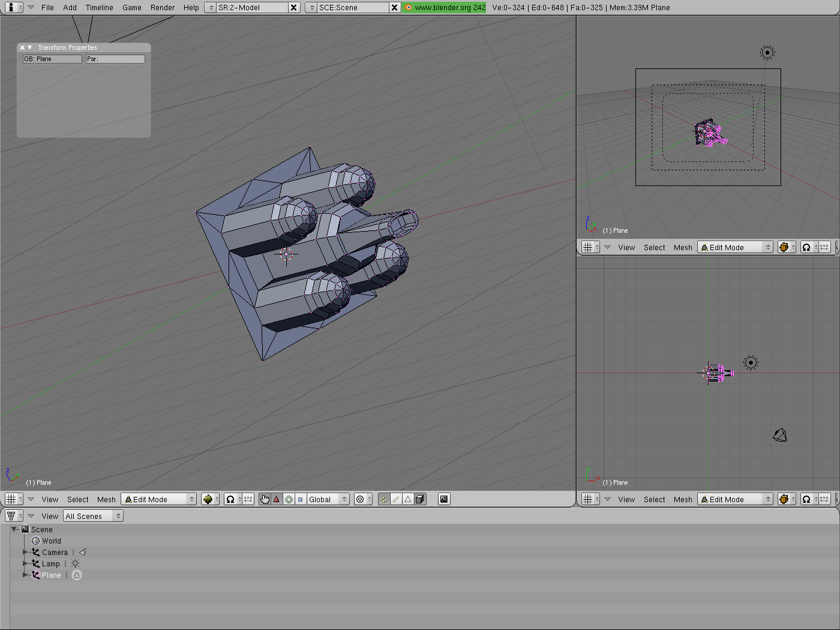Click the camera data icon in outliner
The width and height of the screenshot is (840, 630).
(83, 552)
